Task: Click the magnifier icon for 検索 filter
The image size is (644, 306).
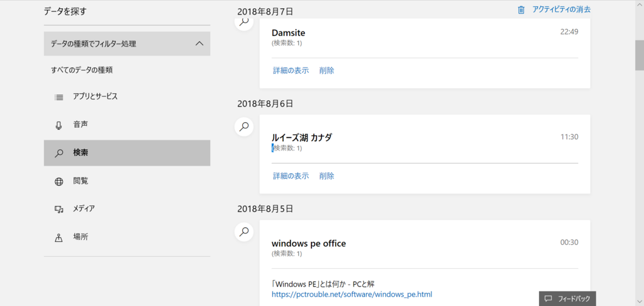Action: click(58, 154)
